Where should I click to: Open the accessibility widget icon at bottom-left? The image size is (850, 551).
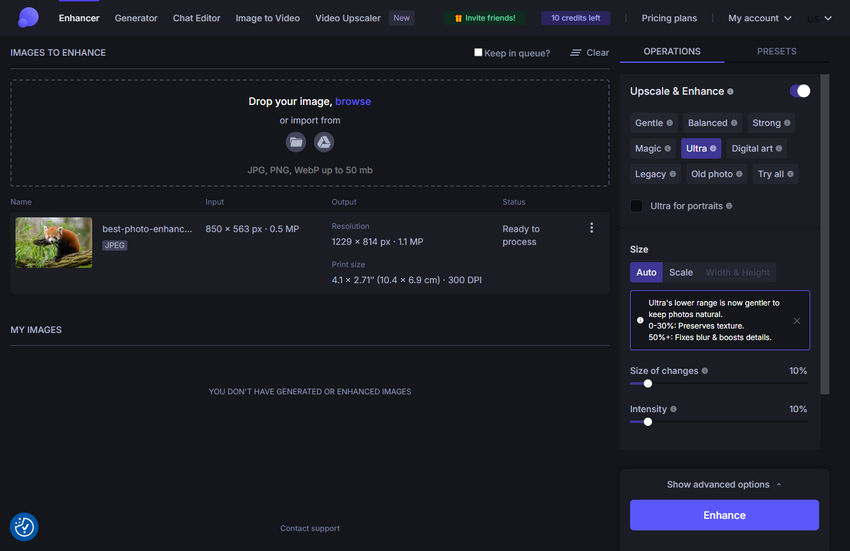pyautogui.click(x=24, y=526)
